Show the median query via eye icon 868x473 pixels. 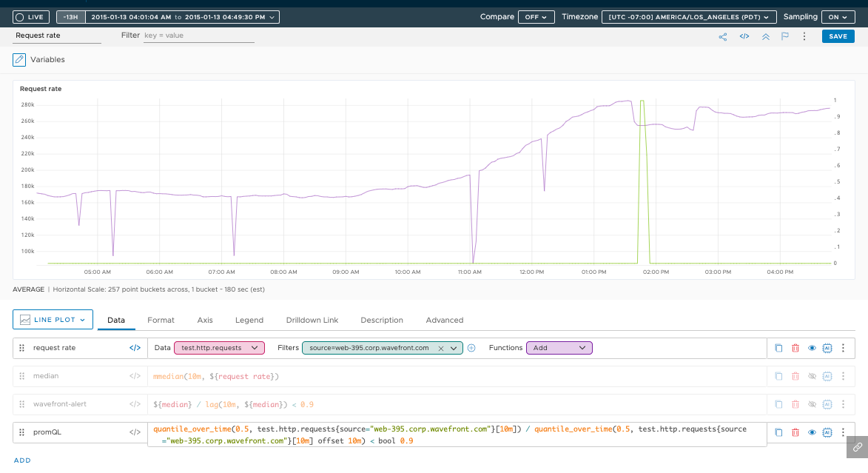pos(812,376)
